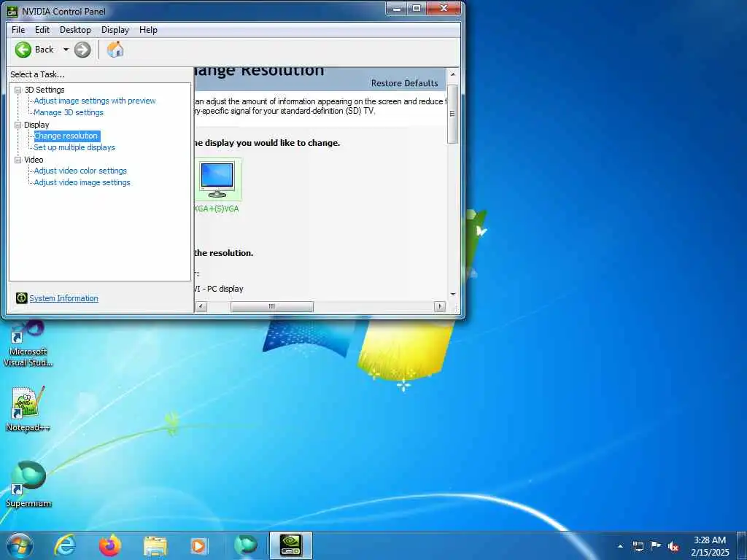Click the Video category label
Image resolution: width=747 pixels, height=560 pixels.
(34, 160)
